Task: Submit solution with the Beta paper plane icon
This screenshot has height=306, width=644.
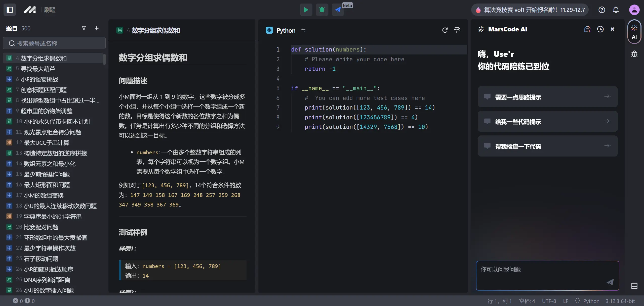Action: click(x=338, y=10)
